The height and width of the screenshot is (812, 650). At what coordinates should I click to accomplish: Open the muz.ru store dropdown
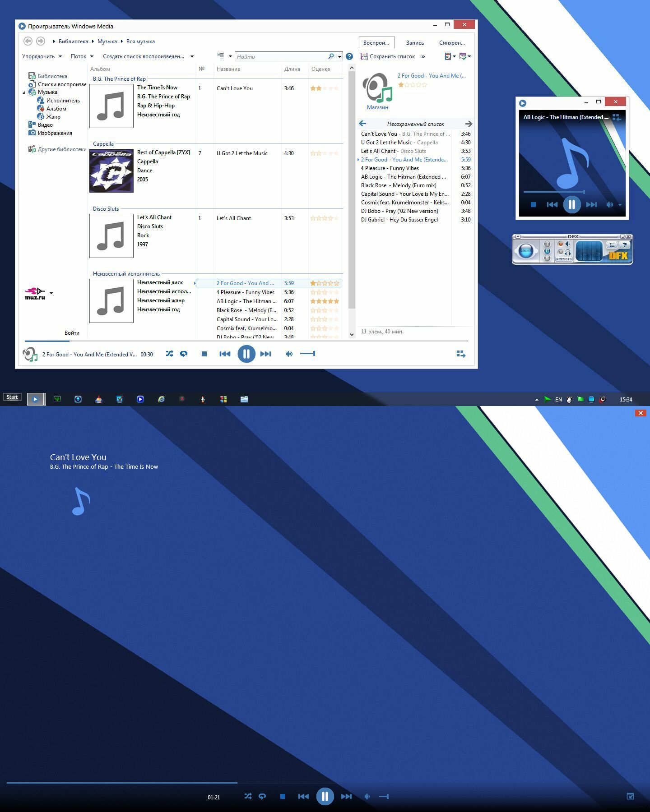coord(51,293)
